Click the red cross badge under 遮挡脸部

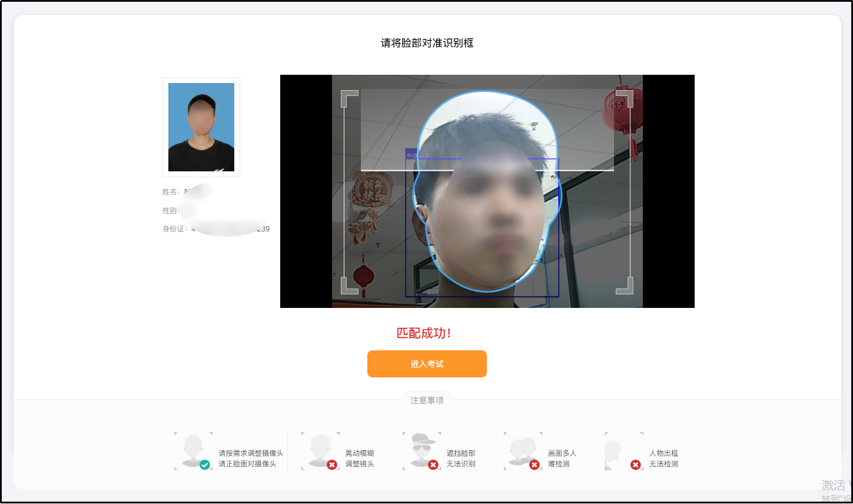(432, 465)
